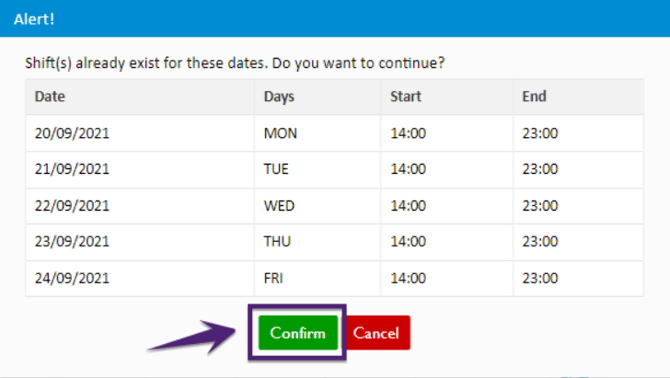Select the 21/09/2021 date cell

tap(140, 170)
